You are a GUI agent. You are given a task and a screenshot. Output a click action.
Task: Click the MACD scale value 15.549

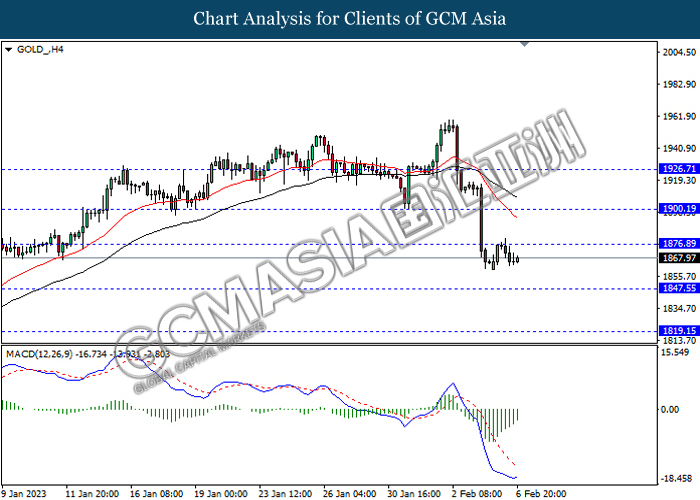[x=675, y=353]
